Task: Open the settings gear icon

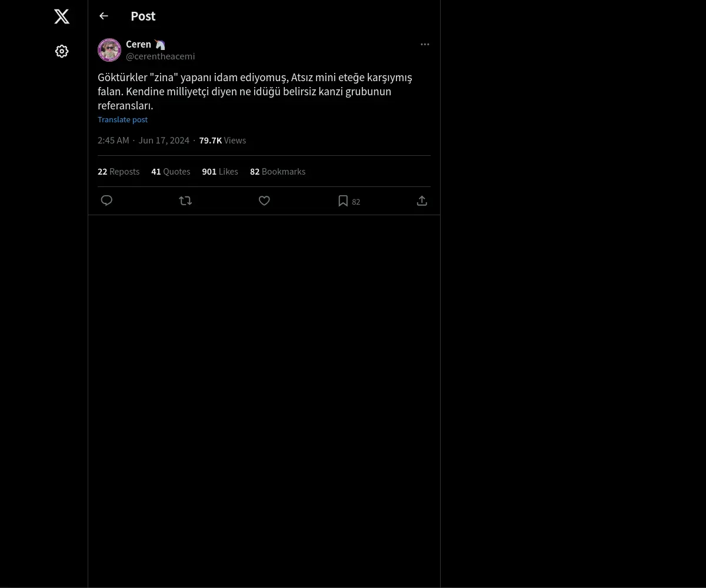Action: pos(62,51)
